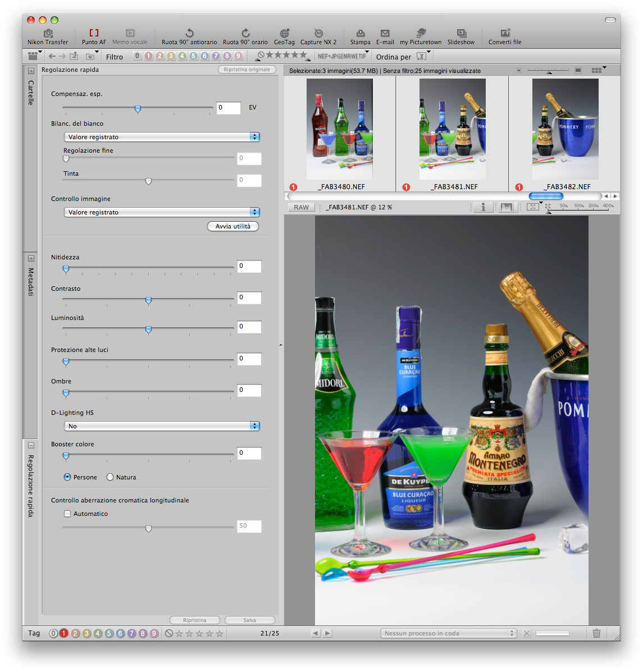Open the Metadati side tab
Viewport: 643px width, 672px height.
[31, 282]
